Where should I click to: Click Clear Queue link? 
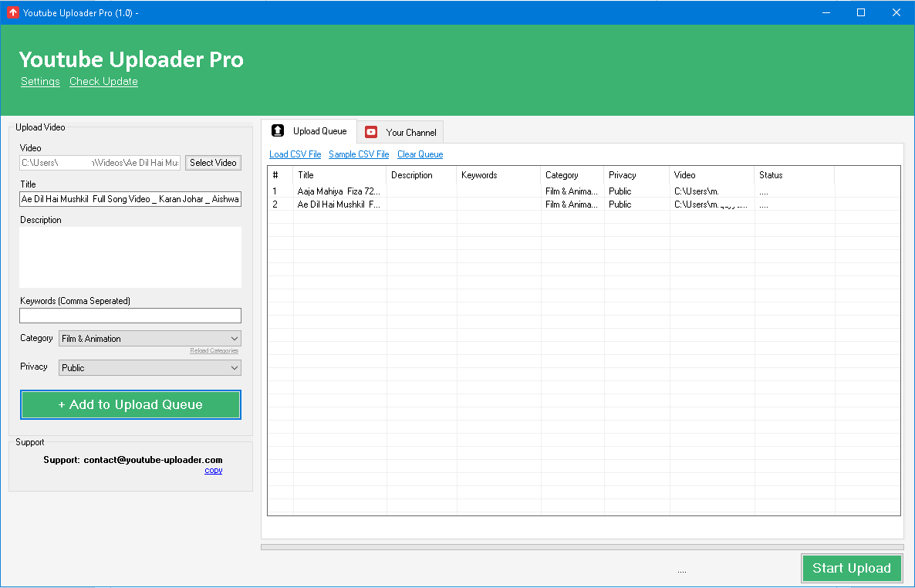click(420, 154)
